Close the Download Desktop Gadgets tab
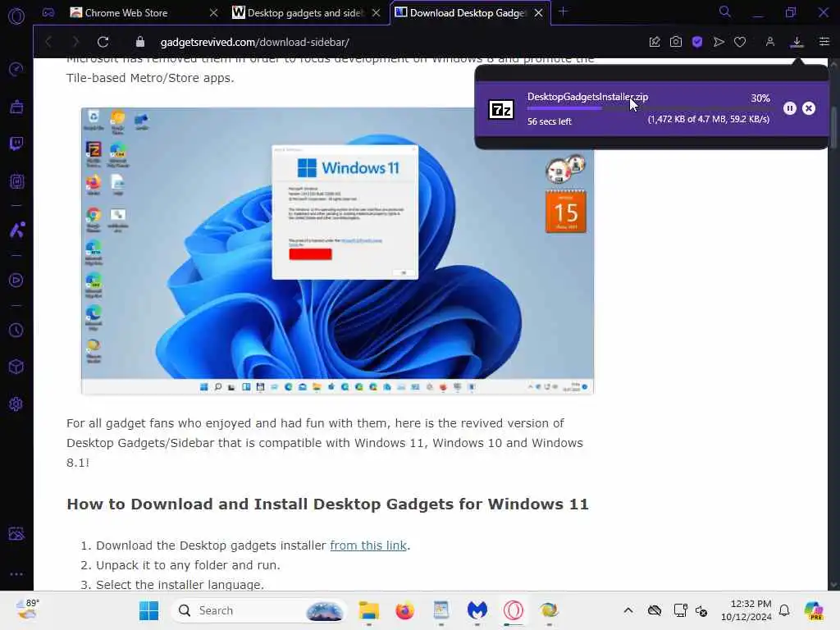The width and height of the screenshot is (840, 630). pos(538,13)
